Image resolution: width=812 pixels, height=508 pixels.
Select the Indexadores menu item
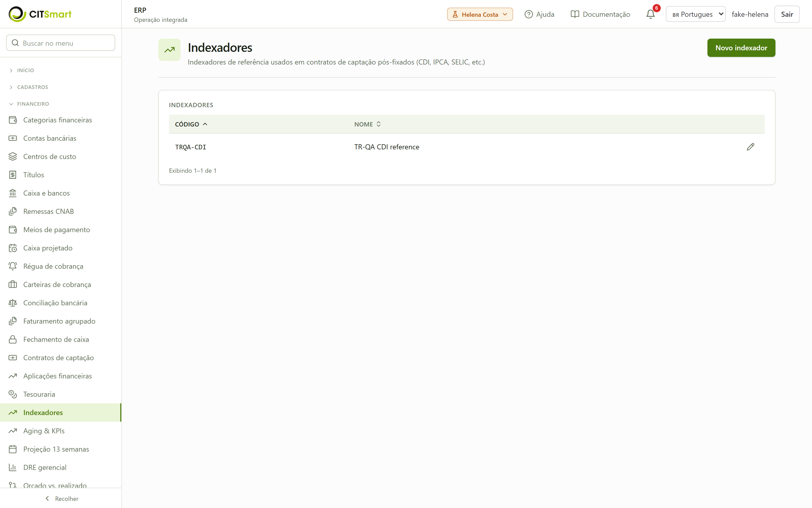pyautogui.click(x=60, y=412)
